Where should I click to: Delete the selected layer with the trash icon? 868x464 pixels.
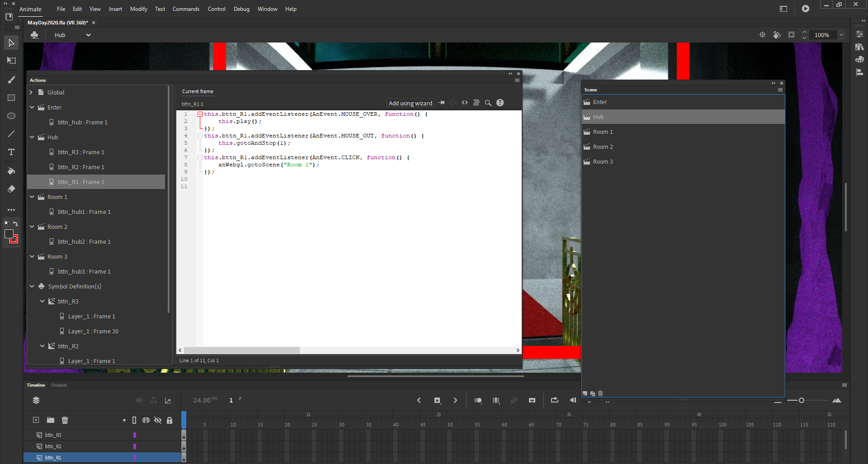coord(65,420)
